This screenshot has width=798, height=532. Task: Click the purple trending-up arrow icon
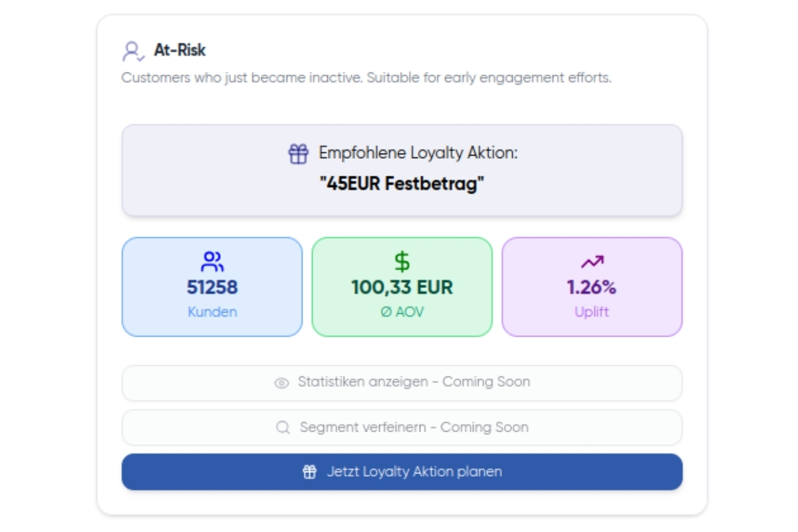(x=592, y=262)
